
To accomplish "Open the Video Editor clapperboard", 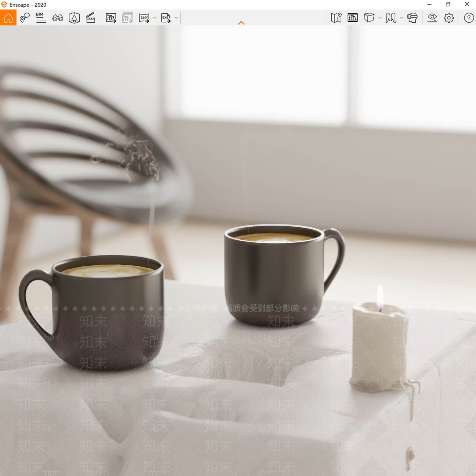I will [90, 18].
